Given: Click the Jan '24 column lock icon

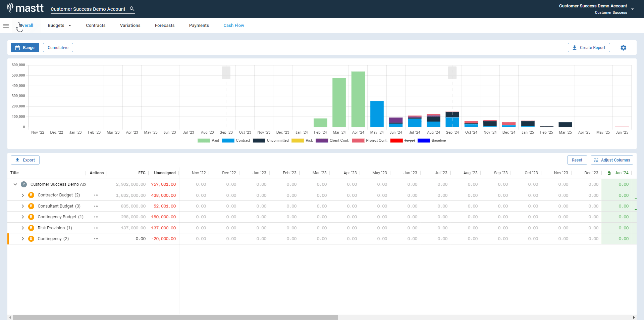Looking at the screenshot, I should [x=609, y=173].
